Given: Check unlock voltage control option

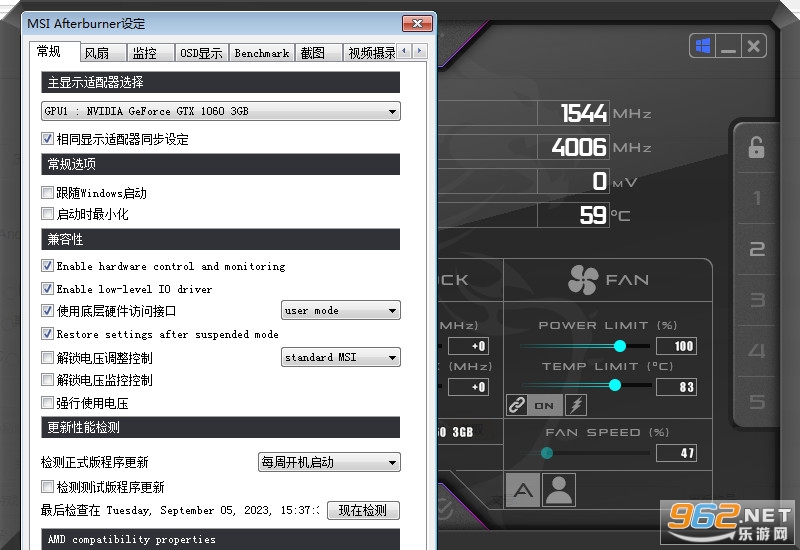Looking at the screenshot, I should [x=47, y=358].
